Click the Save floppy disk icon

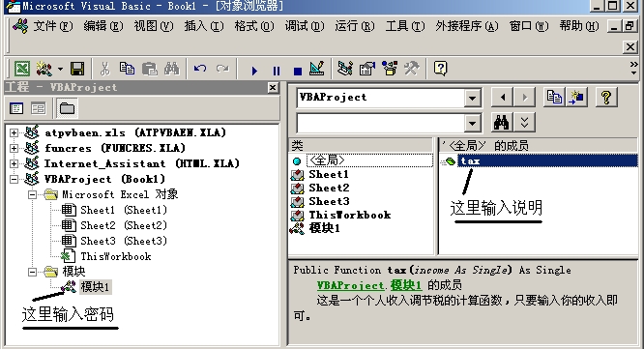coord(76,69)
